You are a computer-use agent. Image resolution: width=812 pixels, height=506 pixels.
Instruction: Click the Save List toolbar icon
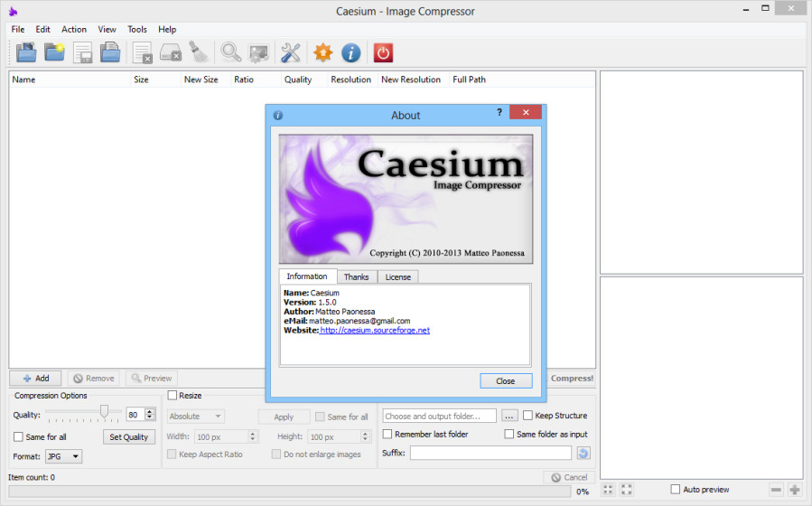point(82,52)
